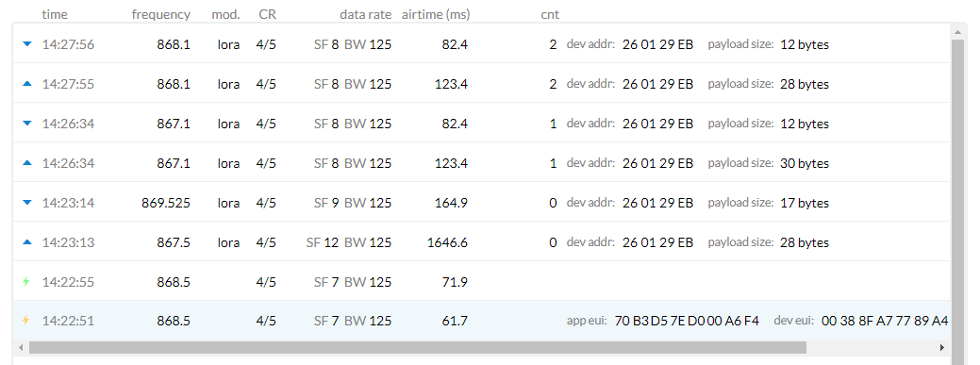
Task: Click the downlink arrow icon at 14:23:14
Action: tap(26, 203)
